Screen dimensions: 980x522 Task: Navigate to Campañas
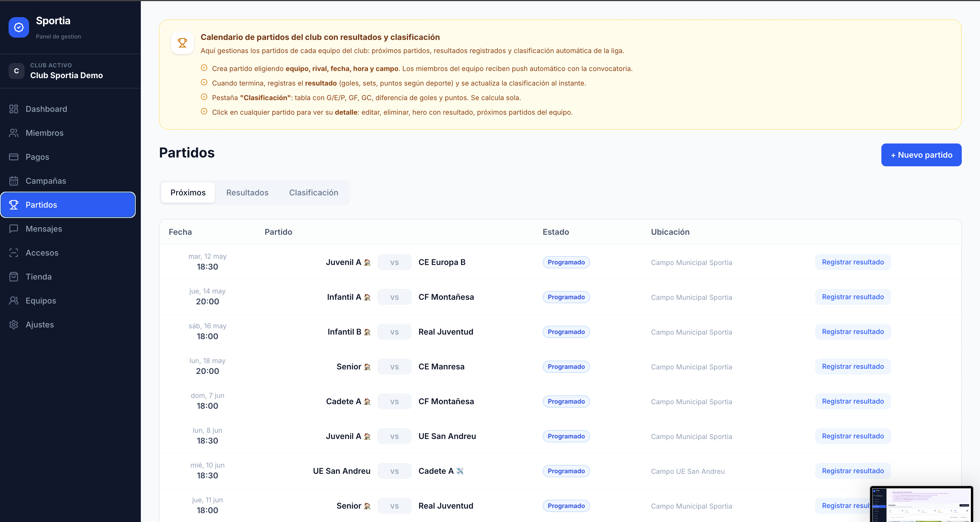(x=68, y=181)
